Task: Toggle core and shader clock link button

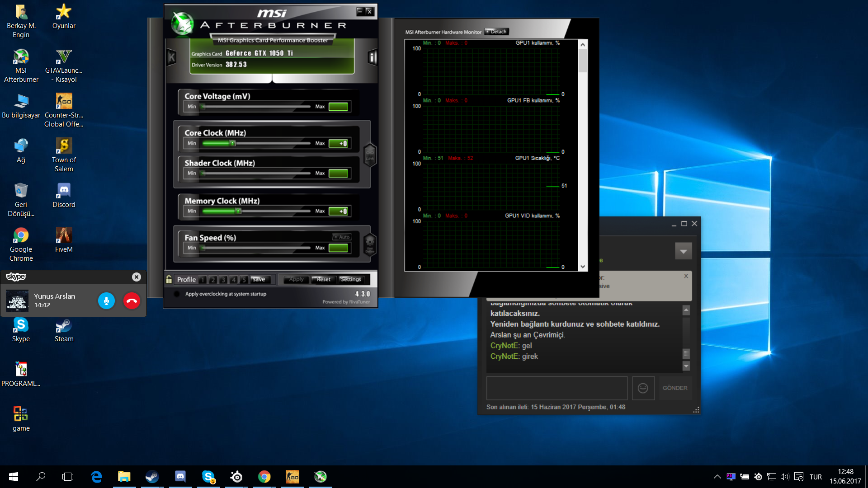Action: tap(370, 155)
